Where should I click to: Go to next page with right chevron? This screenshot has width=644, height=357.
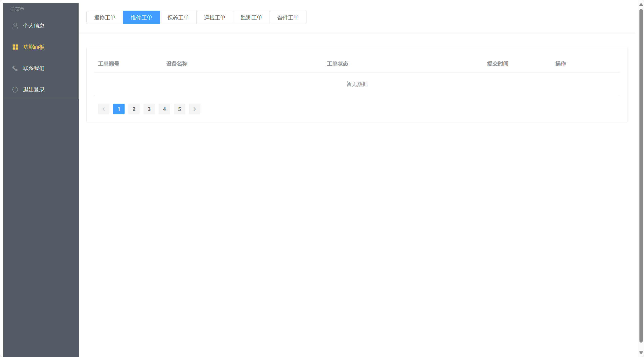195,109
